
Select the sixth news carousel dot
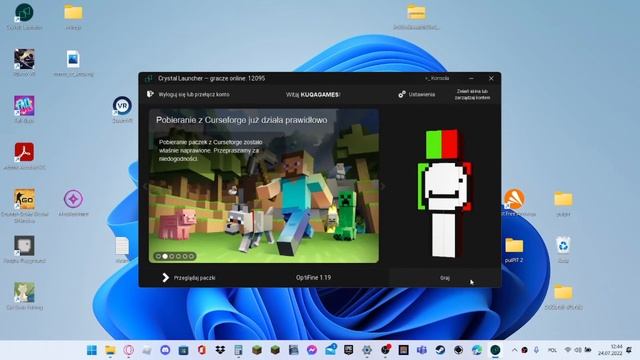coord(191,256)
